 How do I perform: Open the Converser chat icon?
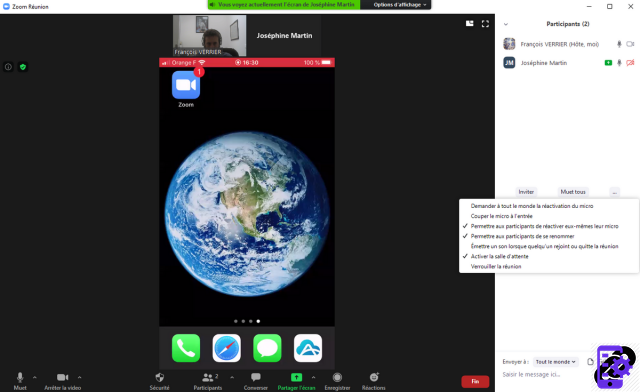point(256,377)
